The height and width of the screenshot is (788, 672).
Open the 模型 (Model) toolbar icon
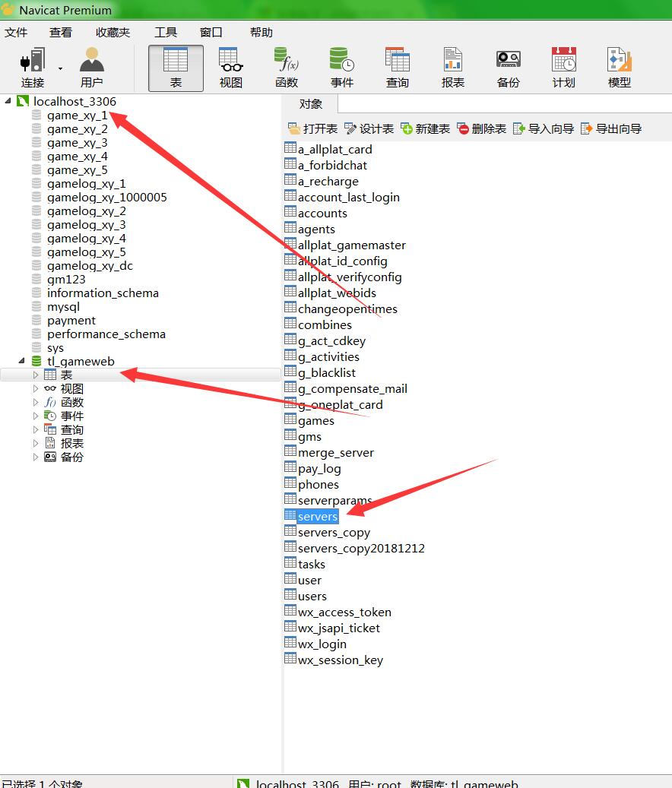(620, 68)
